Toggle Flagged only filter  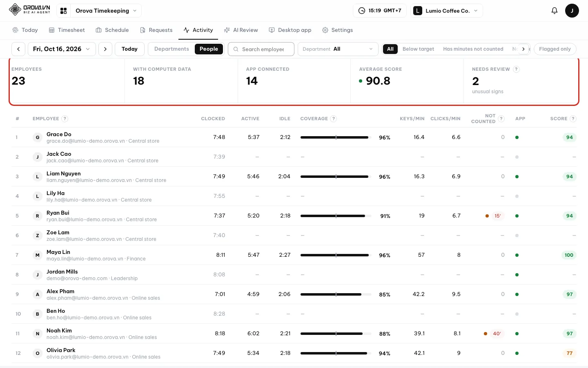coord(555,49)
